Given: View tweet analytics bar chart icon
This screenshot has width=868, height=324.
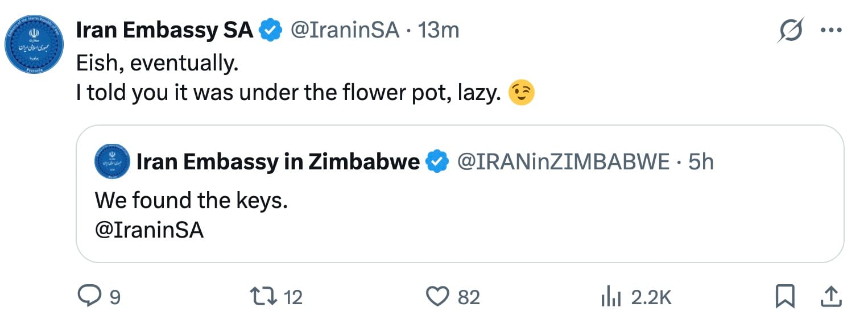Looking at the screenshot, I should click(x=611, y=297).
